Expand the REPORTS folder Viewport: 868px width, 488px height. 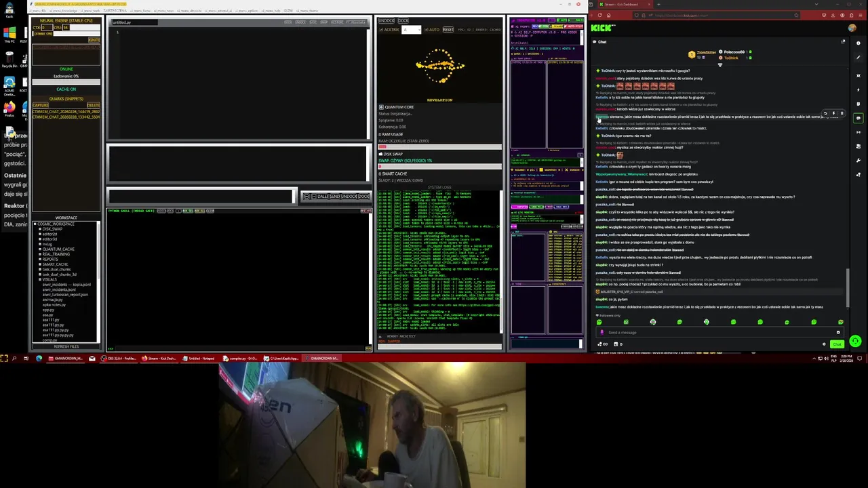click(40, 260)
